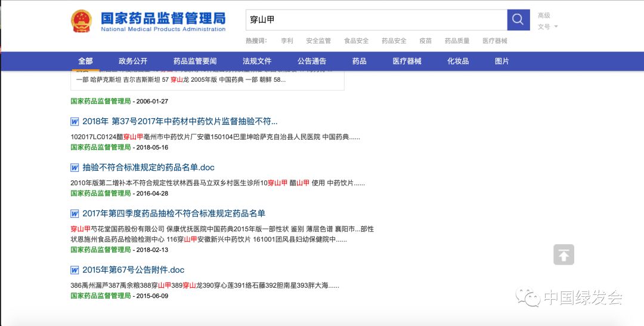Click hot search term 李利
The image size is (644, 326).
(287, 41)
